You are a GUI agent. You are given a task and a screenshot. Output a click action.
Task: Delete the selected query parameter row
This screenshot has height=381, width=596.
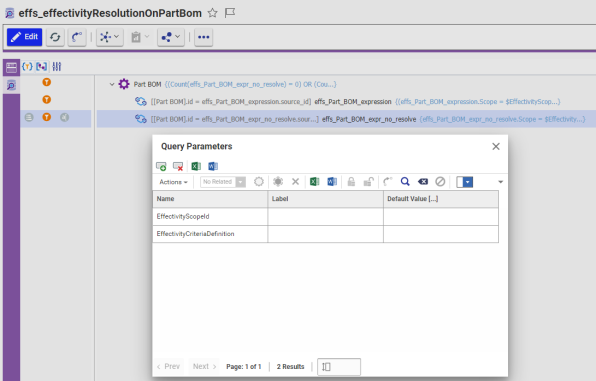tap(178, 166)
